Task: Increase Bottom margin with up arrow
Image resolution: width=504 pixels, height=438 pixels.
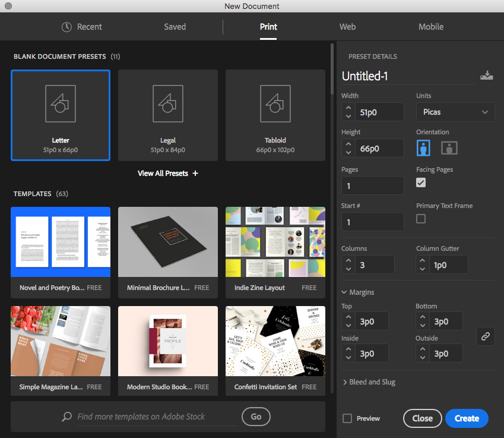Action: 422,317
